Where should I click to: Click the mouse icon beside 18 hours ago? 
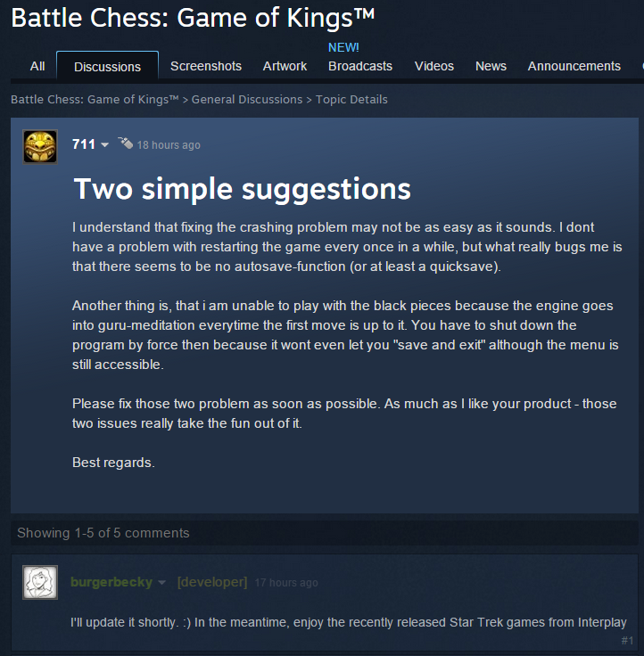(125, 143)
